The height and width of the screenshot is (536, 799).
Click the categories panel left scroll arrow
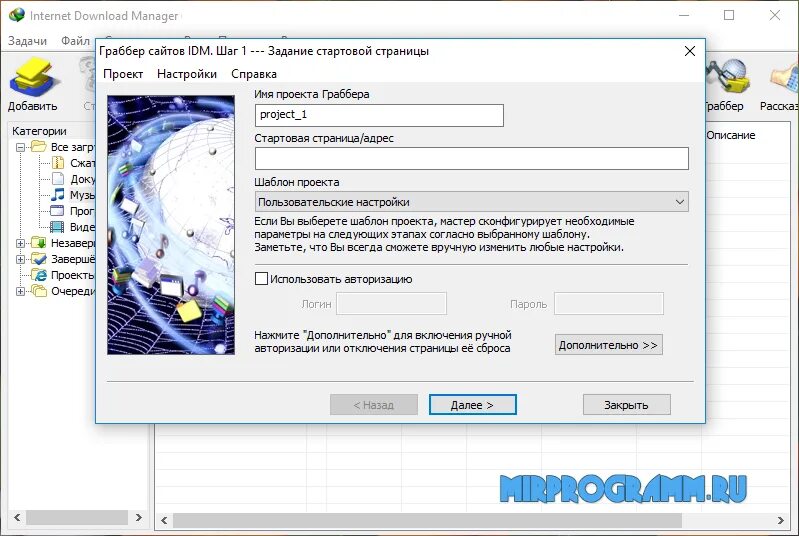click(17, 517)
